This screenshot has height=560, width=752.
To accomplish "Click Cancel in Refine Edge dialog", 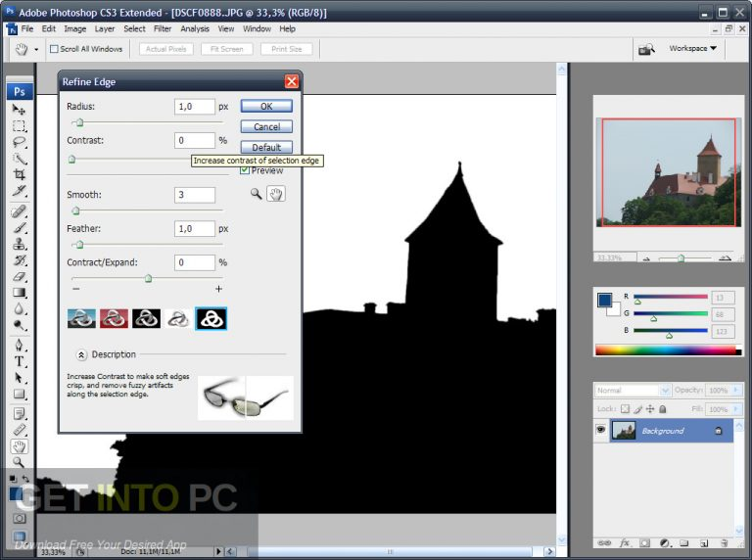I will 266,126.
